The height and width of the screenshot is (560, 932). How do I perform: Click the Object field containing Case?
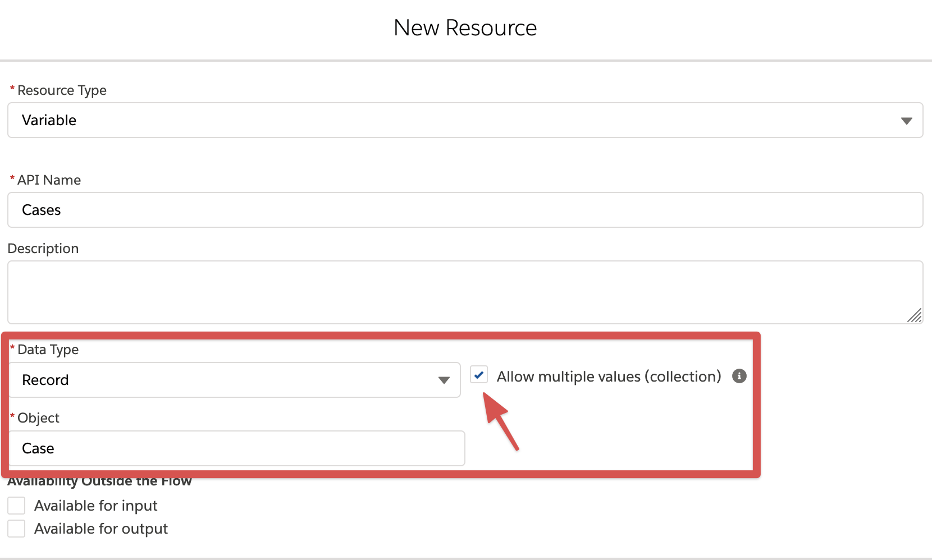point(237,448)
